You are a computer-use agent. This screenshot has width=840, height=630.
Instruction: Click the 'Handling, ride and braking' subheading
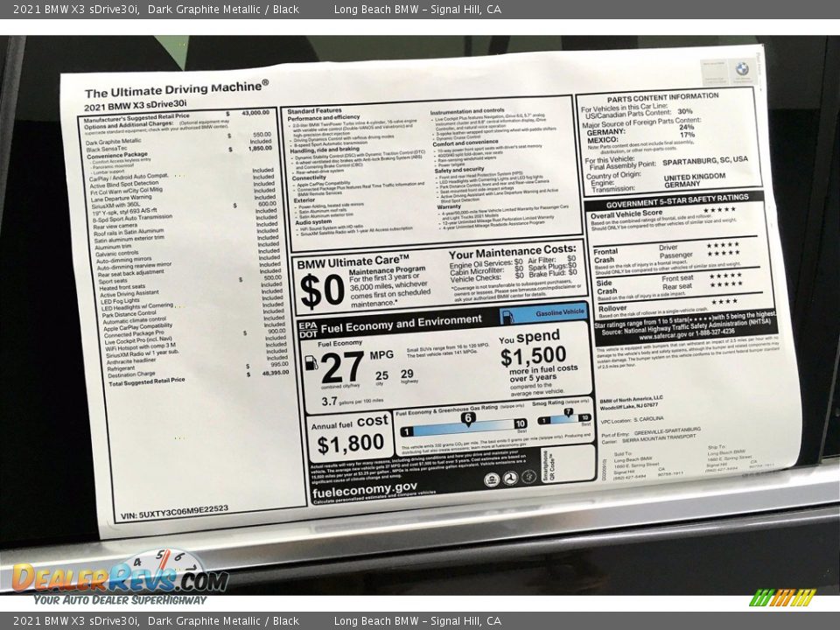[325, 150]
